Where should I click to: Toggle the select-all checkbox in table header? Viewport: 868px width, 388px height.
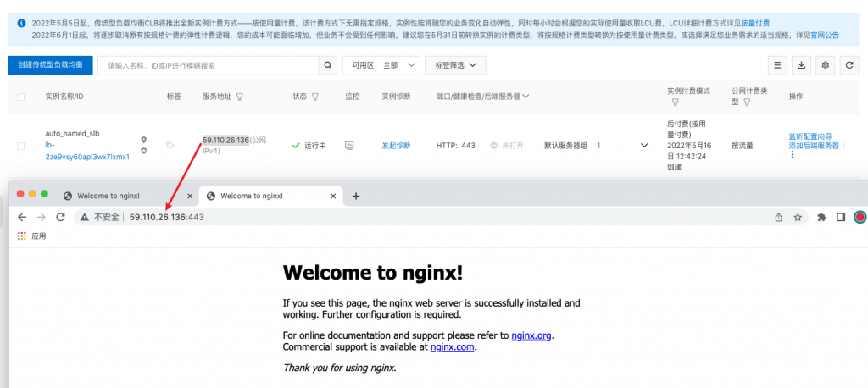(21, 97)
